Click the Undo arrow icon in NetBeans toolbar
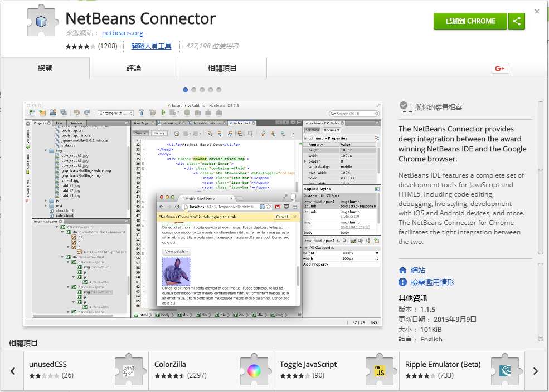Screen dimensions: 549x392 77,112
